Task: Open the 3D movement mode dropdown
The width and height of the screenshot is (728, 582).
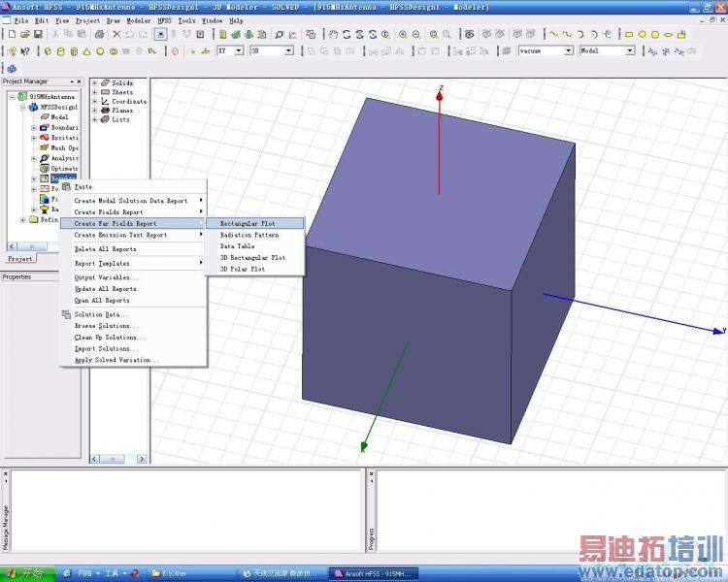Action: click(289, 50)
